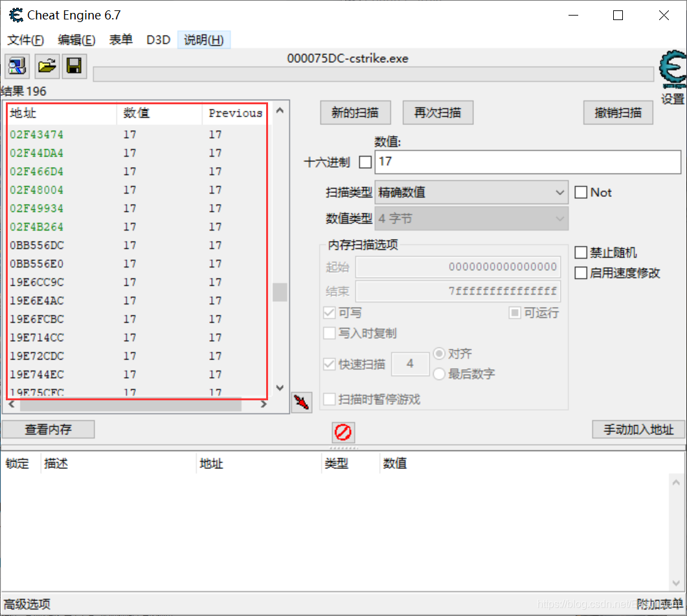Click the Cheat Engine title bar icon

tap(16, 16)
